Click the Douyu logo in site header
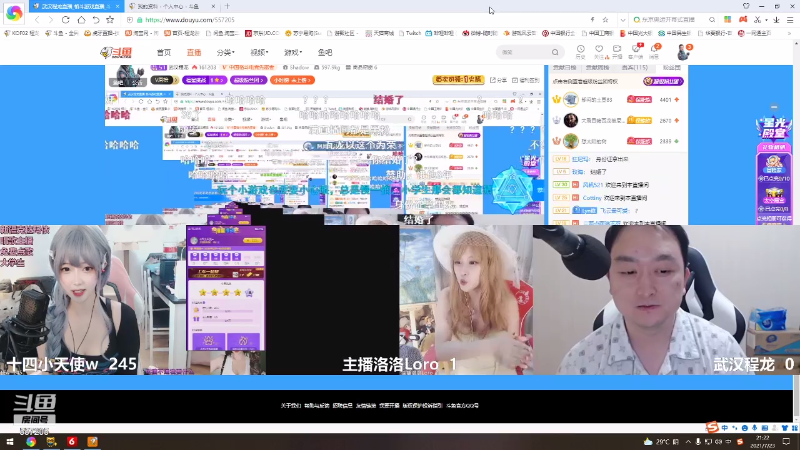This screenshot has height=450, width=800. pos(116,52)
